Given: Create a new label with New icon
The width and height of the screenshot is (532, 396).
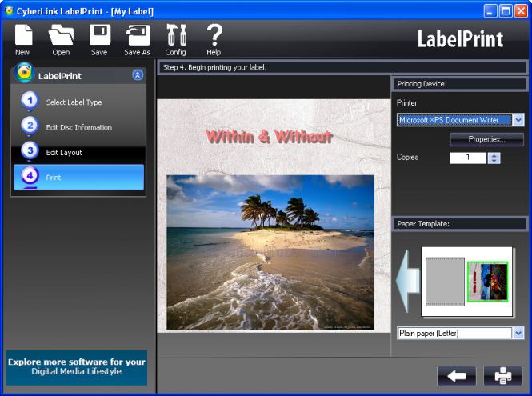Looking at the screenshot, I should pyautogui.click(x=23, y=39).
